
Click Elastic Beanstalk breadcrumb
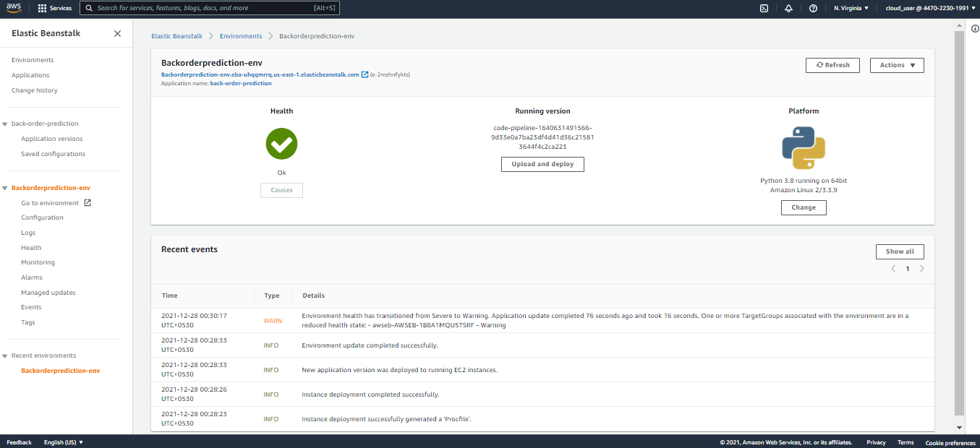coord(176,36)
